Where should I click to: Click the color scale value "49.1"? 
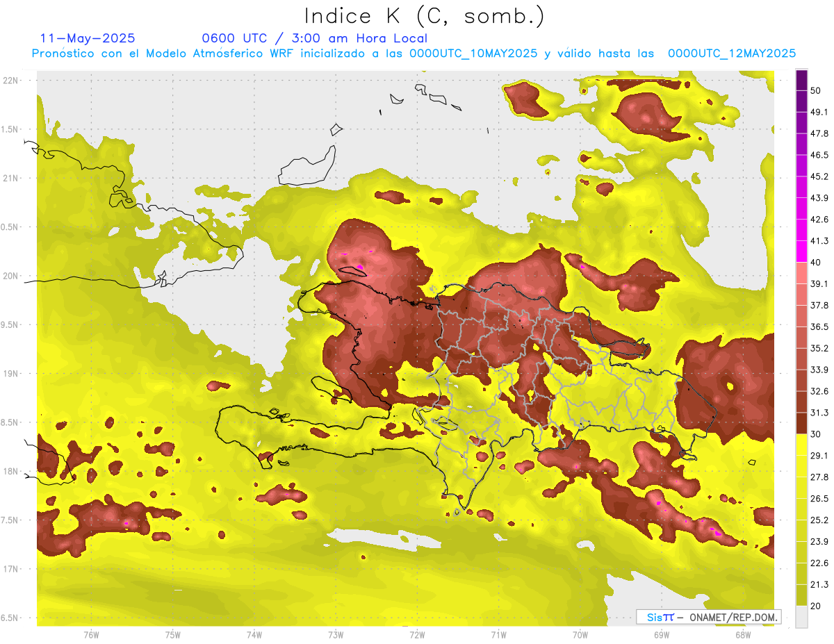pos(819,112)
